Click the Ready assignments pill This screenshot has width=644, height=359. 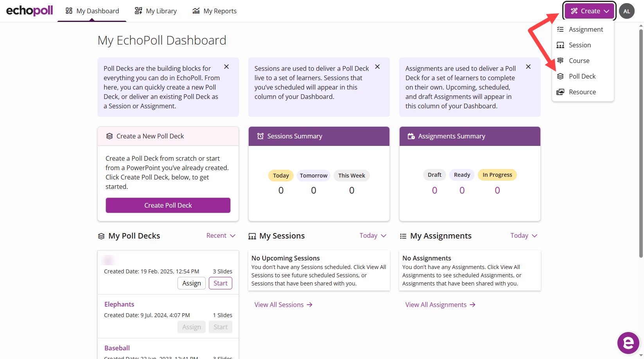coord(462,175)
